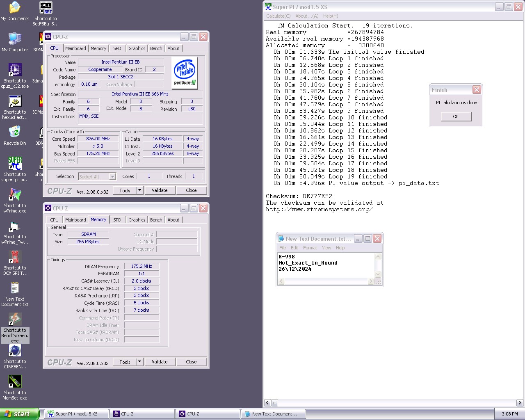This screenshot has width=525, height=420.
Task: Open the SPD tab in upper CPU-Z
Action: coord(117,48)
